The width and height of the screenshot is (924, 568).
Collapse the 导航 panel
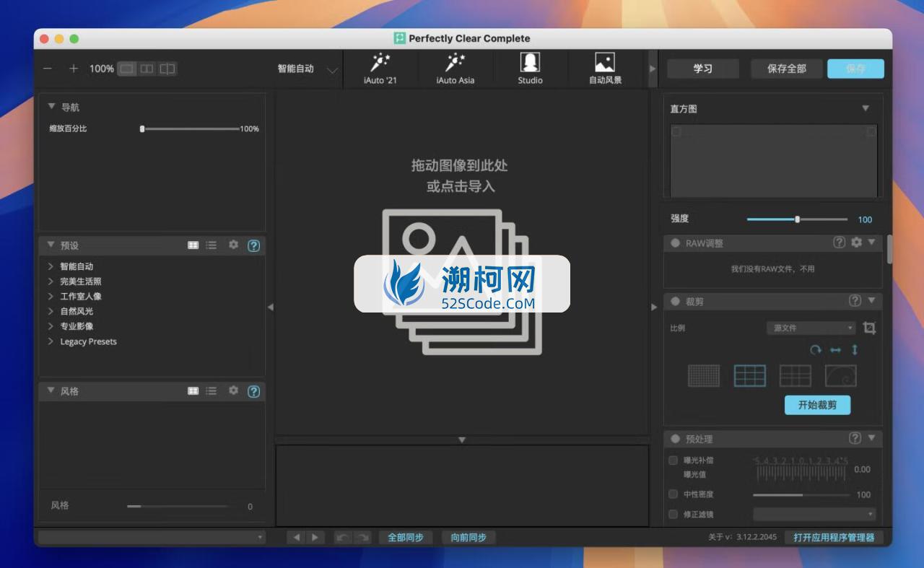pos(51,107)
